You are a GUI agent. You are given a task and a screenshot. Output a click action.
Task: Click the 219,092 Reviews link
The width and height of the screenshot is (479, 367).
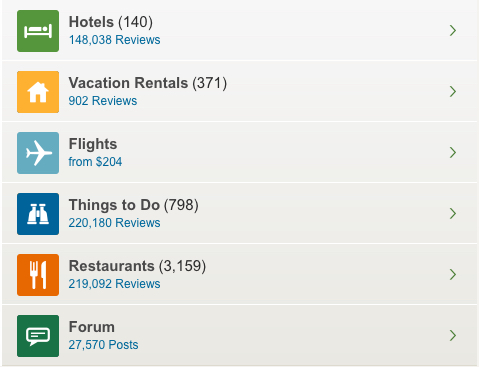(114, 284)
